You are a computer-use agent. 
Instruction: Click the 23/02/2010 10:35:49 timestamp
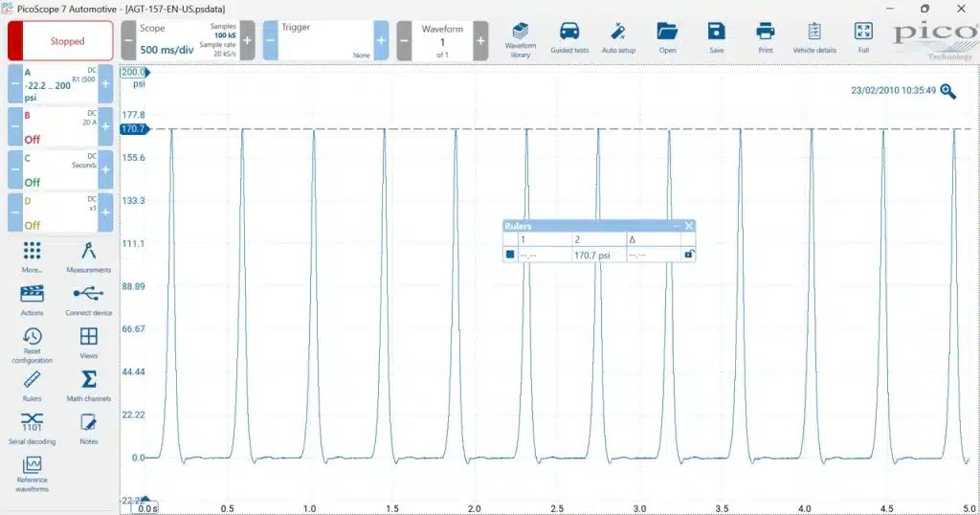point(893,91)
